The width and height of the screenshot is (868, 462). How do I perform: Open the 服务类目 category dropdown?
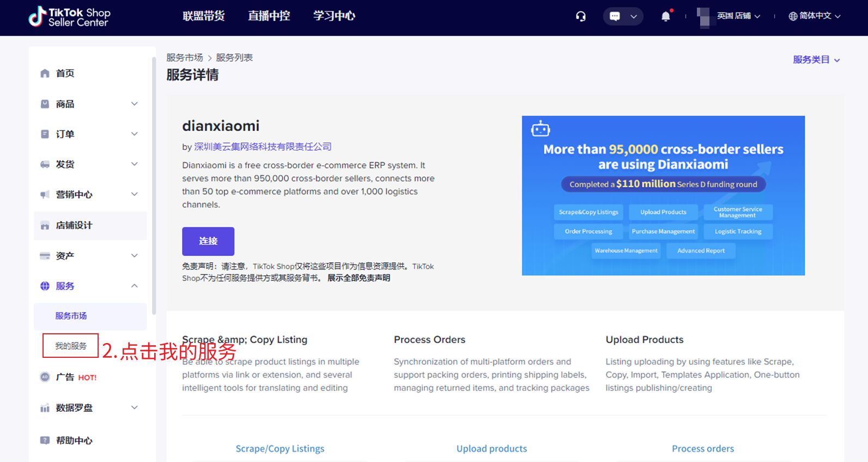coord(816,60)
